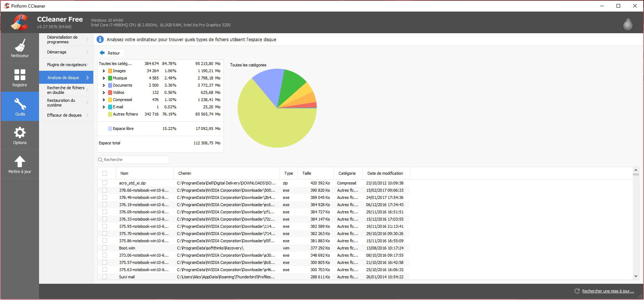The width and height of the screenshot is (644, 300).
Task: Open Plugins de navigateurs tool
Action: [66, 65]
